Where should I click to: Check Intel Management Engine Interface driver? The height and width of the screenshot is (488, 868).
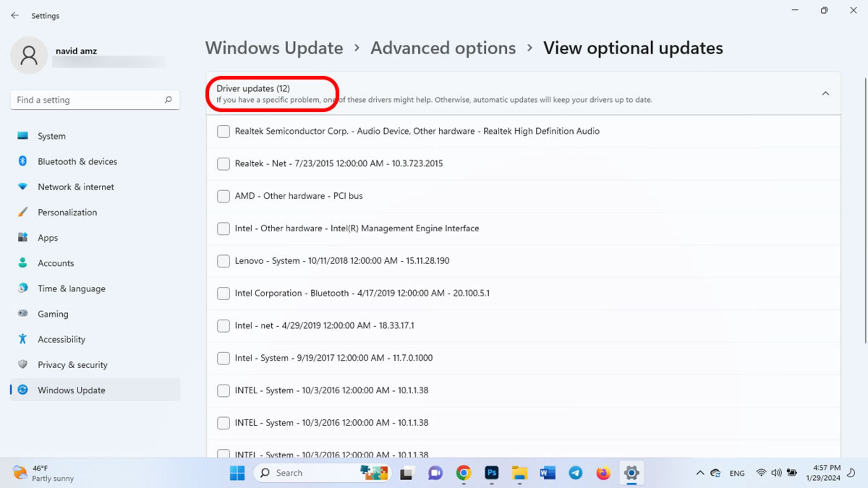[223, 229]
